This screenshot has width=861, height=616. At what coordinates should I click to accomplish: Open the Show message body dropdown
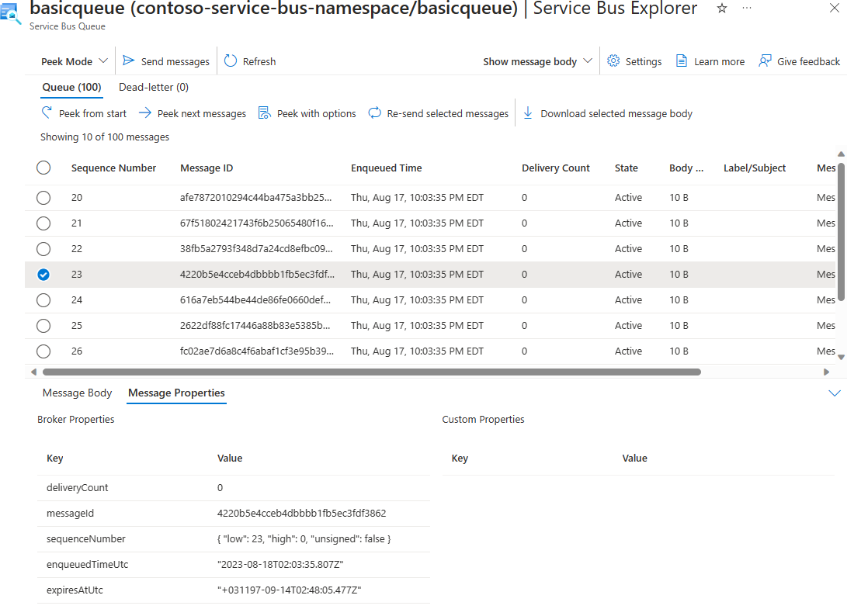coord(537,61)
